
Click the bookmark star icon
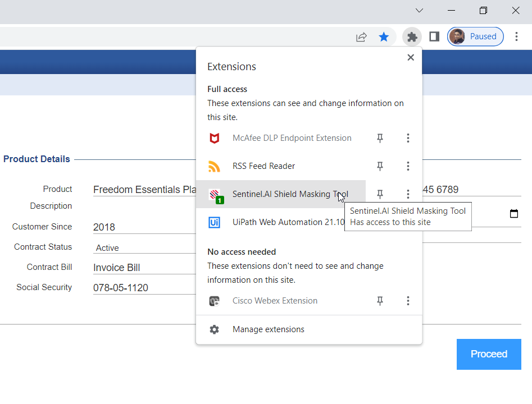pyautogui.click(x=384, y=37)
